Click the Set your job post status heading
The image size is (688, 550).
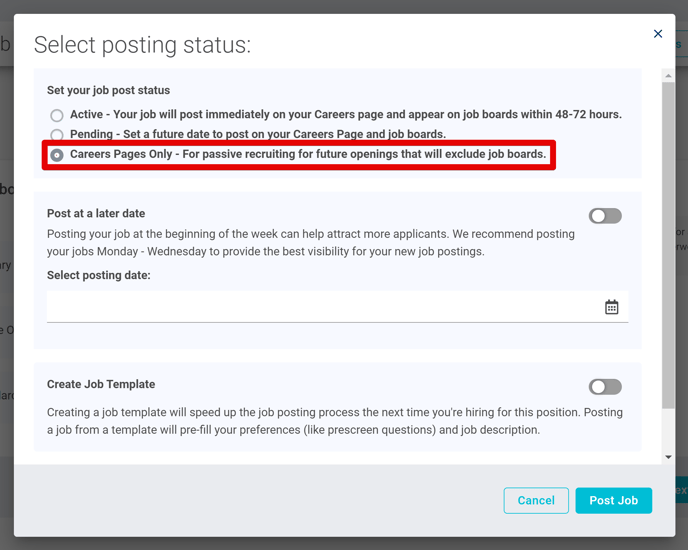pyautogui.click(x=108, y=90)
